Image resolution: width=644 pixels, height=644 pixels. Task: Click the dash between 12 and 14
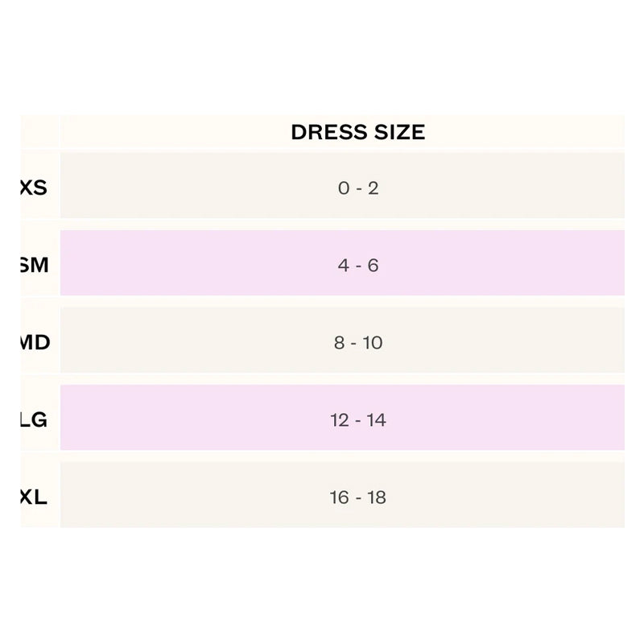click(x=357, y=420)
